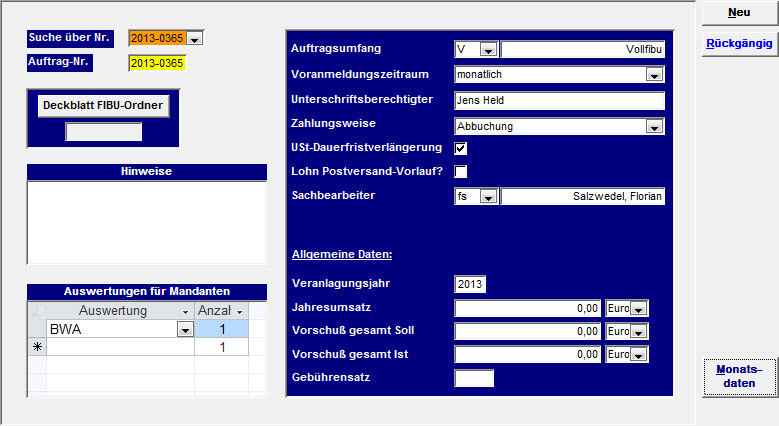Click the Veranlagungsjahr field 2013
The image size is (779, 426).
pyautogui.click(x=469, y=284)
